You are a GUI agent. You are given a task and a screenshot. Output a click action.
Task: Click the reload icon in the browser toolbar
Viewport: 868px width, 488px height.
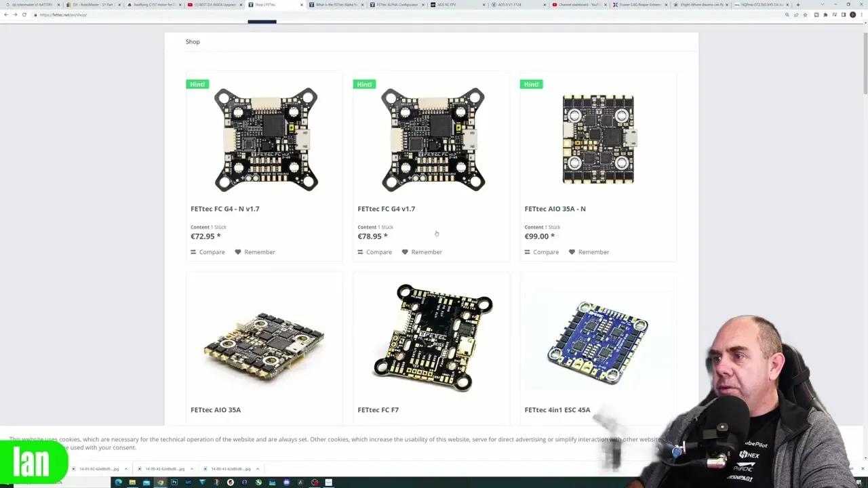point(24,15)
